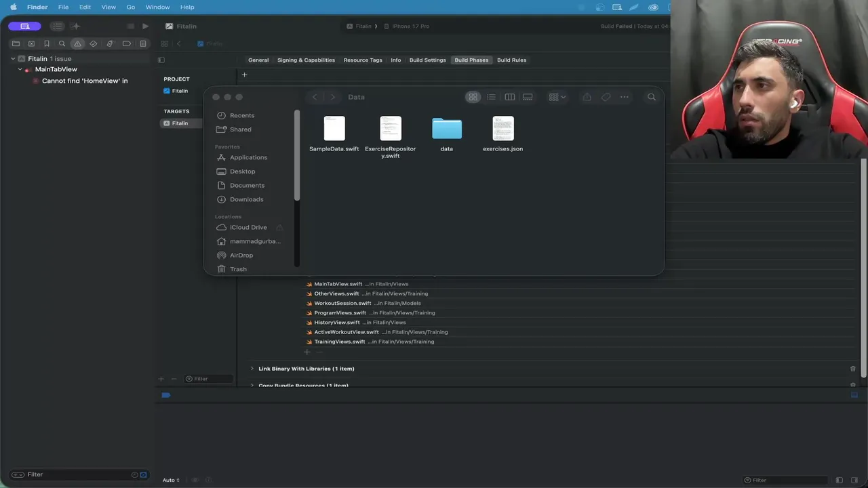Switch to the General tab
This screenshot has width=868, height=488.
[258, 60]
